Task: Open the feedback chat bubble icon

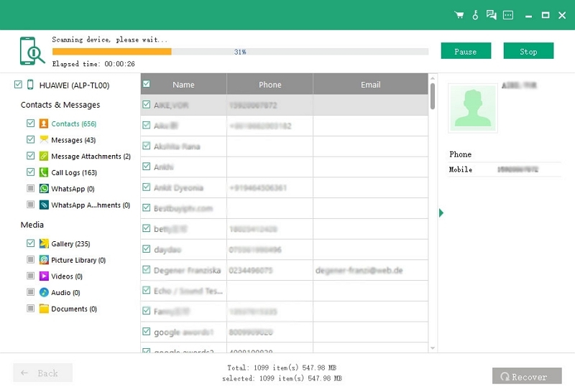Action: 492,14
